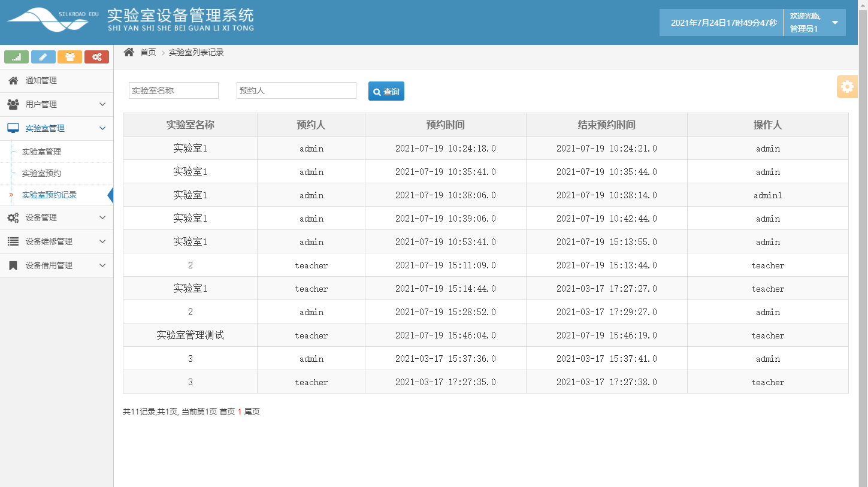Image resolution: width=868 pixels, height=487 pixels.
Task: Click the search magnifier icon on 查询 button
Action: point(376,91)
